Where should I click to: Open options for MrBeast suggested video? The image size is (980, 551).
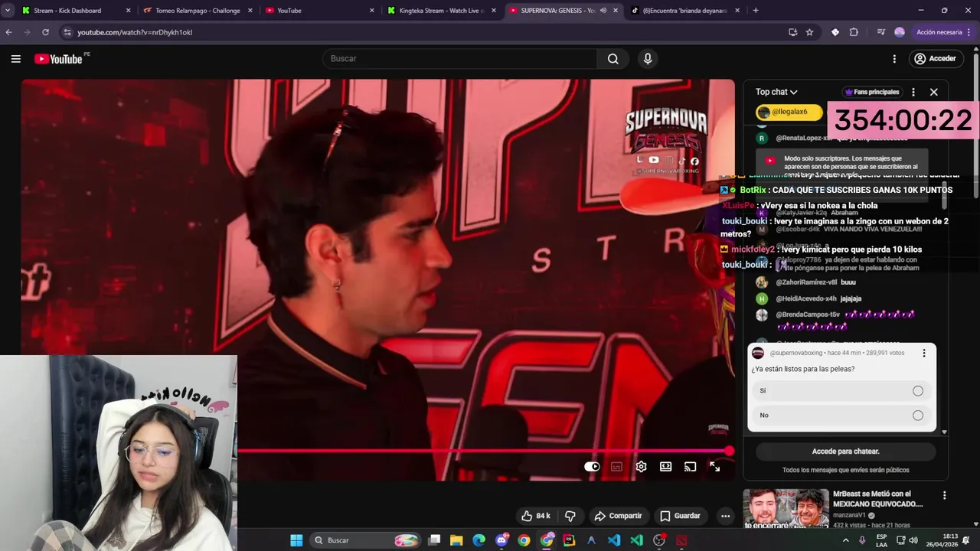(944, 496)
